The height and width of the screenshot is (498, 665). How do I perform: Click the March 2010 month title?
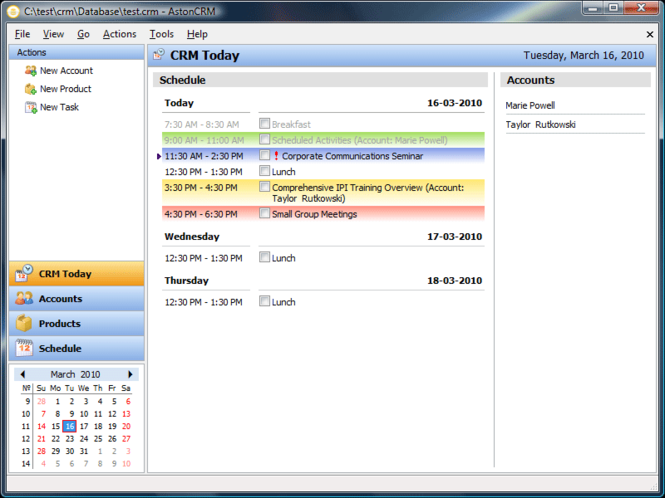coord(75,374)
